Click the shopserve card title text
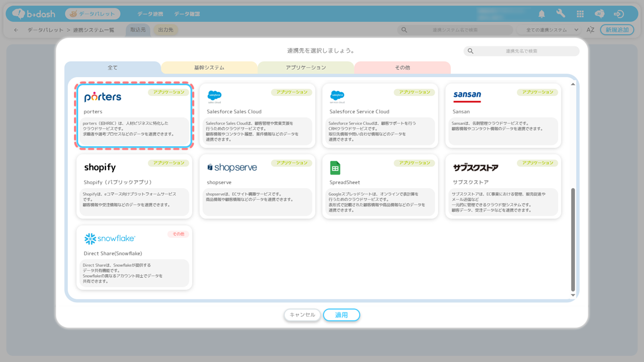Viewport: 644px width, 362px height. 219,182
